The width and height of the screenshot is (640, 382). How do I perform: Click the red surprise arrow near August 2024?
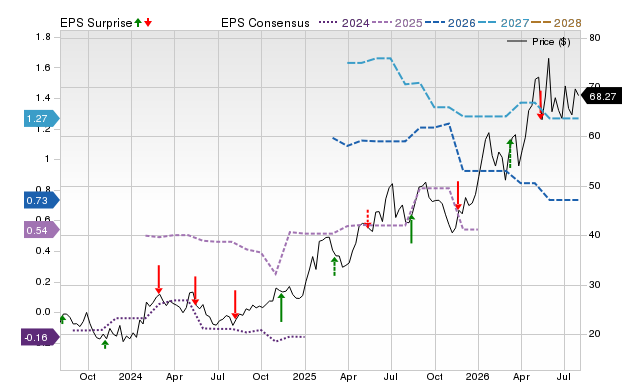point(235,304)
